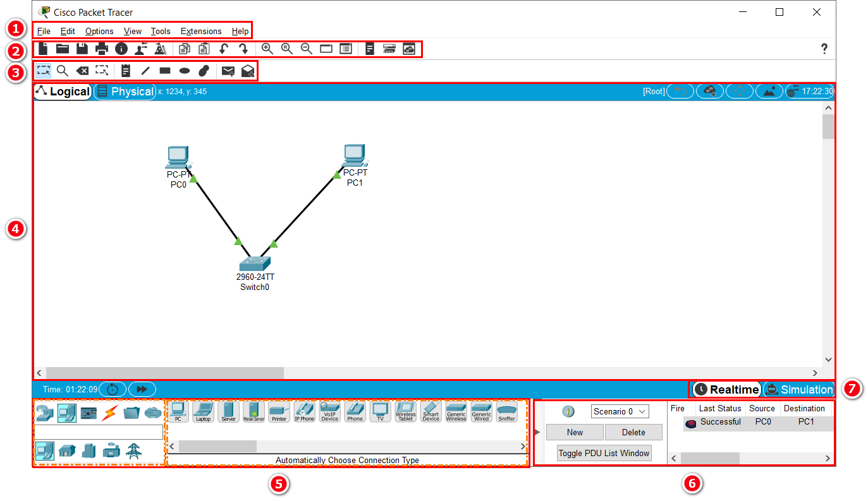The height and width of the screenshot is (501, 868).
Task: Select the Sniffer device icon
Action: click(x=506, y=411)
